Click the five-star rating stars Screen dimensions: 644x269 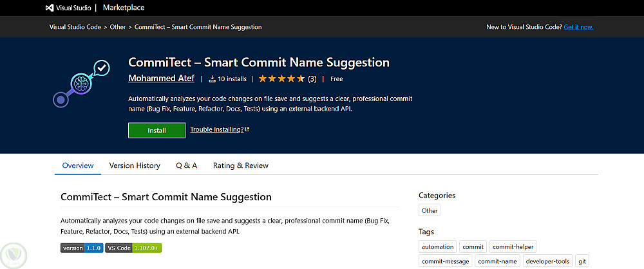tap(281, 79)
